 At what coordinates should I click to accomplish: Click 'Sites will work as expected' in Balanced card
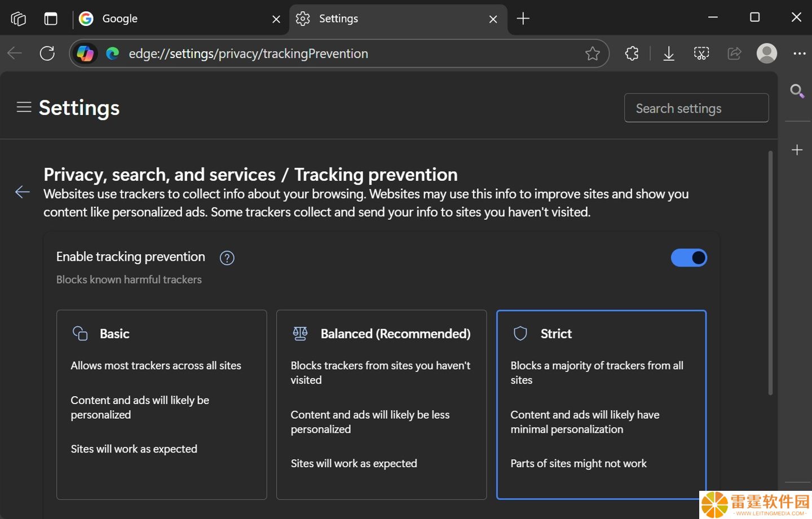(354, 464)
